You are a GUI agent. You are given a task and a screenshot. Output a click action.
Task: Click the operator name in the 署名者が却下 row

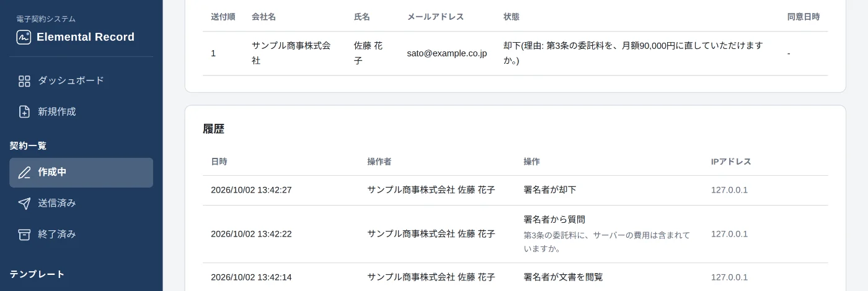[431, 190]
